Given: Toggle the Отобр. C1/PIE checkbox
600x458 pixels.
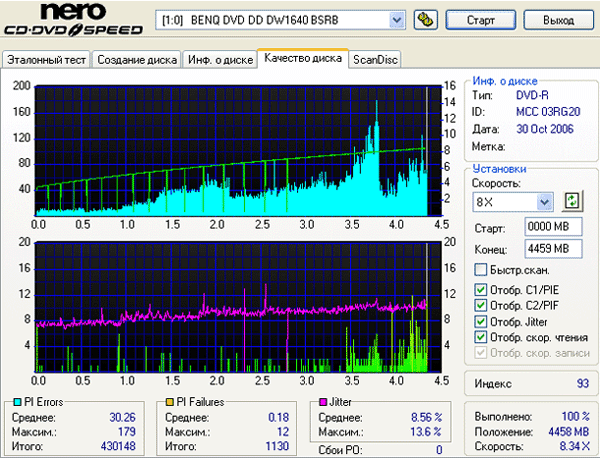Looking at the screenshot, I should coord(481,291).
